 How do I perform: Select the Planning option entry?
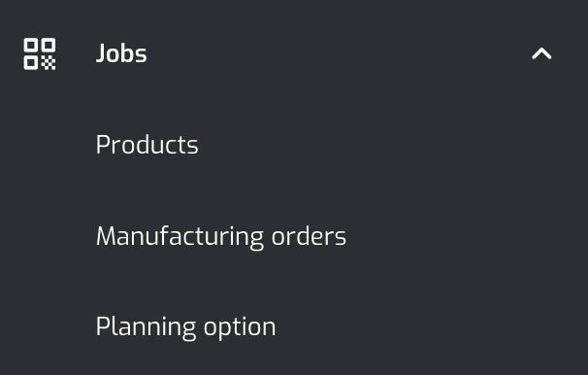point(185,327)
